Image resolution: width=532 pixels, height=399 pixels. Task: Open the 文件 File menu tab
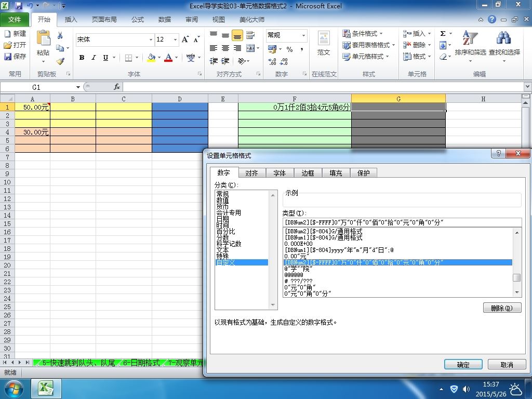click(x=15, y=20)
